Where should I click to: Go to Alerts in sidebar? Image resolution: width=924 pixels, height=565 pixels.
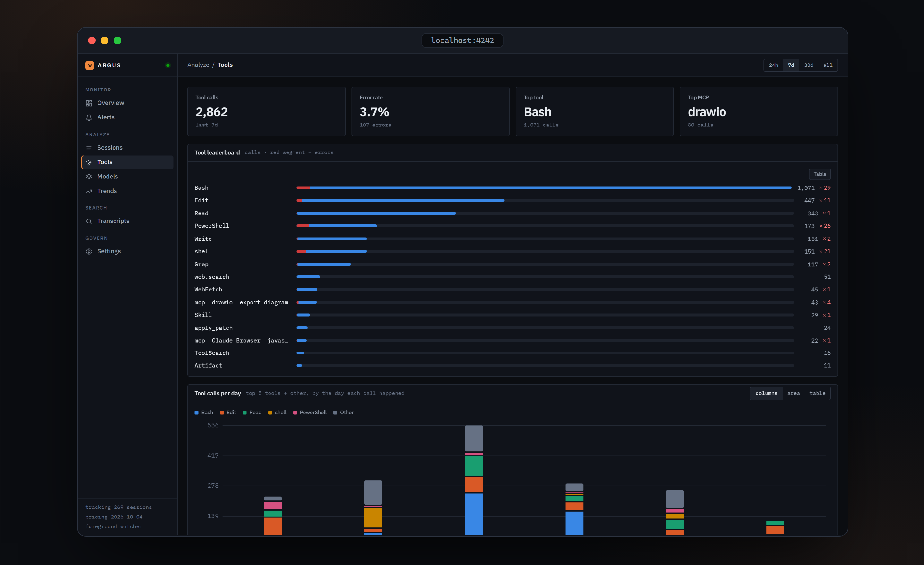pos(127,117)
